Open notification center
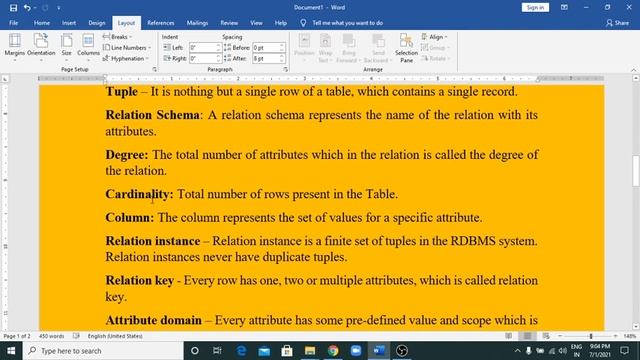This screenshot has width=640, height=360. pos(624,351)
